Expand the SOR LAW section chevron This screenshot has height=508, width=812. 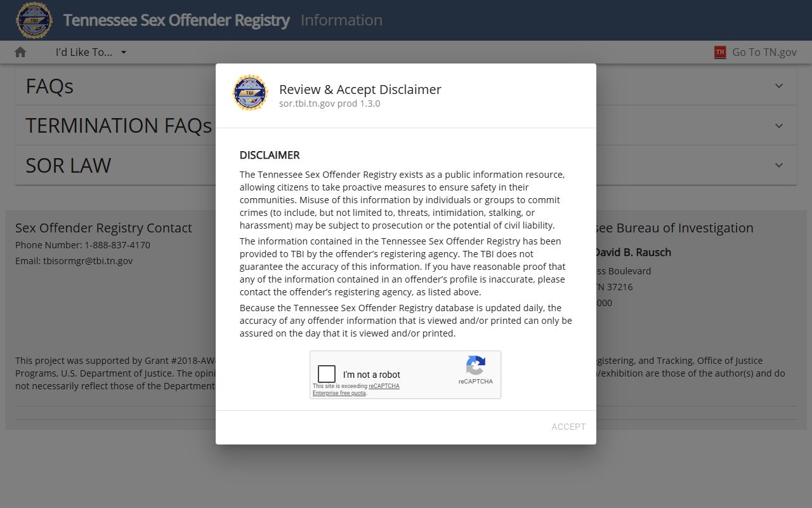tap(779, 165)
